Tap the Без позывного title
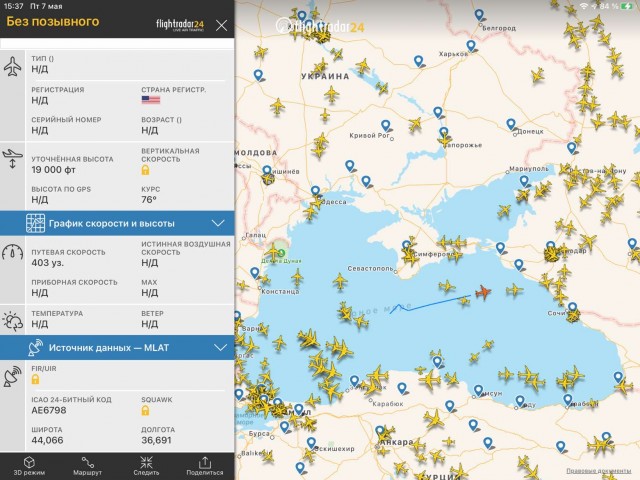The image size is (640, 480). [x=53, y=21]
